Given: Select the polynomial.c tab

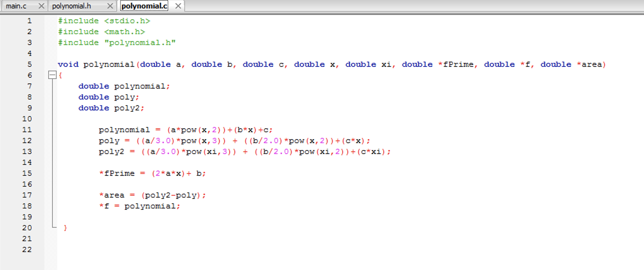Looking at the screenshot, I should [144, 6].
